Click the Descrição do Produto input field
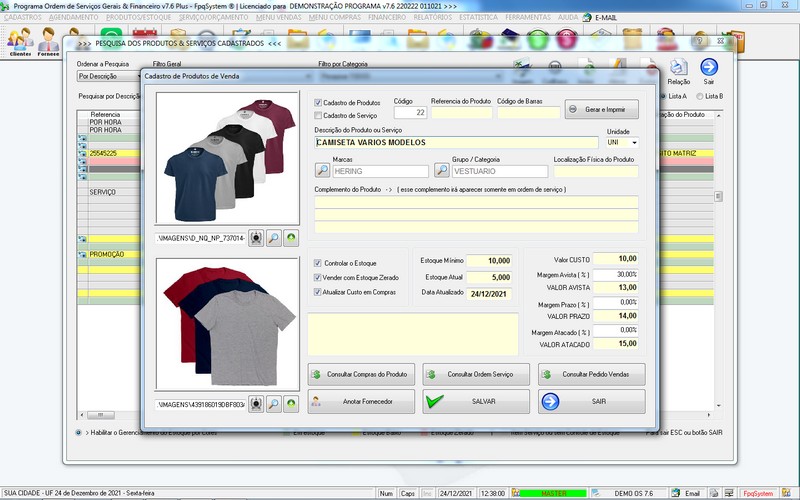Image resolution: width=800 pixels, height=500 pixels. (458, 143)
